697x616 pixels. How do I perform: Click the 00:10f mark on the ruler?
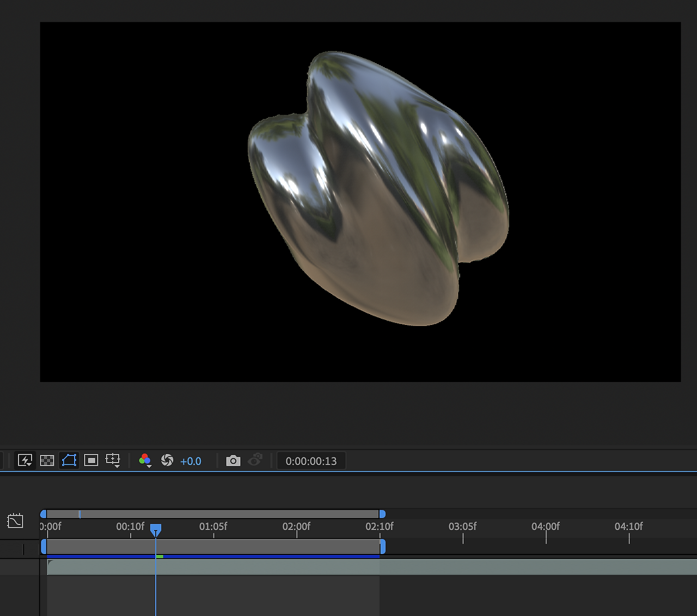pyautogui.click(x=130, y=527)
